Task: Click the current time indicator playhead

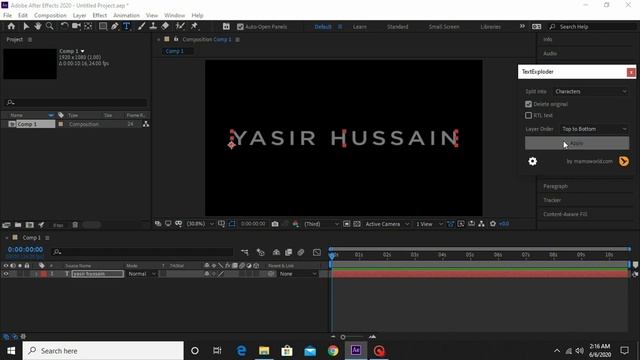Action: [x=332, y=256]
